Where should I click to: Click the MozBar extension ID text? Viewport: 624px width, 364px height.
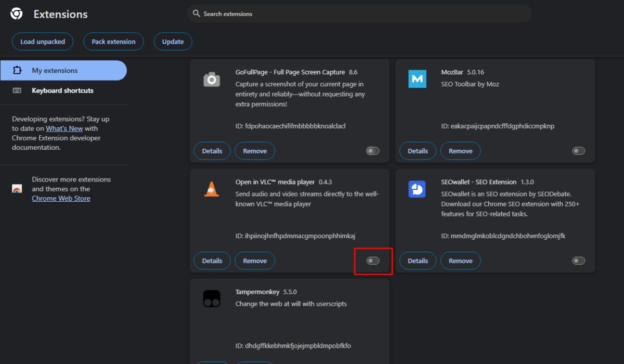(x=498, y=126)
